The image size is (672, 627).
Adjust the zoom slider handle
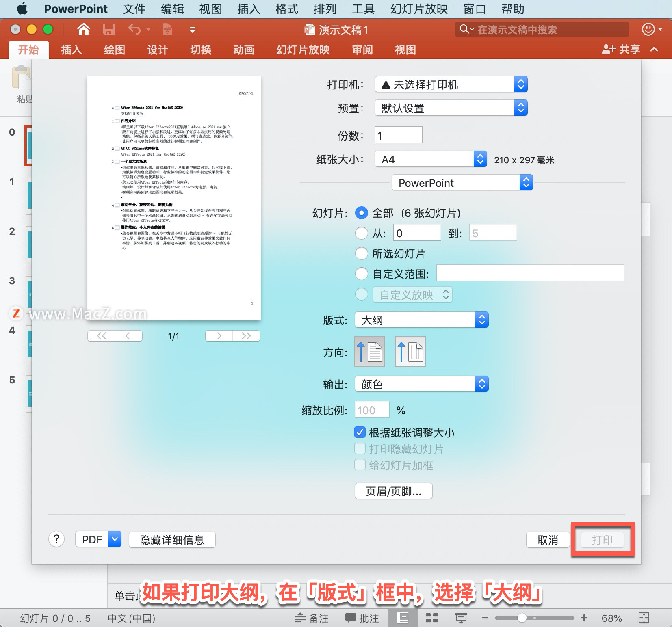tap(522, 618)
